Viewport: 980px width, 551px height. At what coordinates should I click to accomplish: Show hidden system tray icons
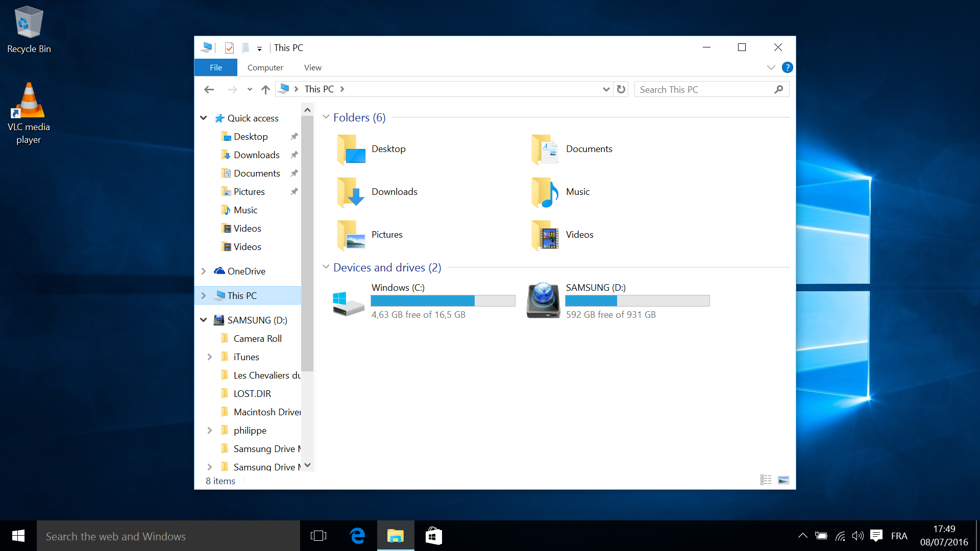(x=802, y=536)
